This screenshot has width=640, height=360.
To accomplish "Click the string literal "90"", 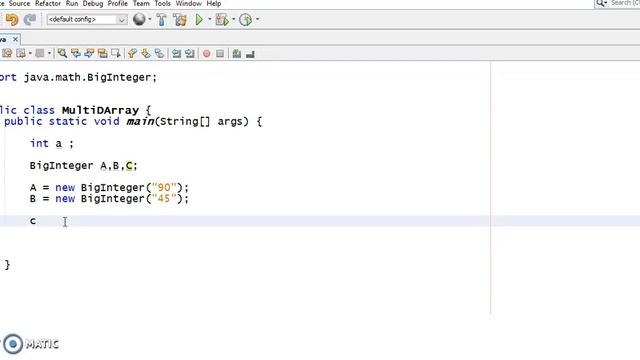I will (164, 188).
